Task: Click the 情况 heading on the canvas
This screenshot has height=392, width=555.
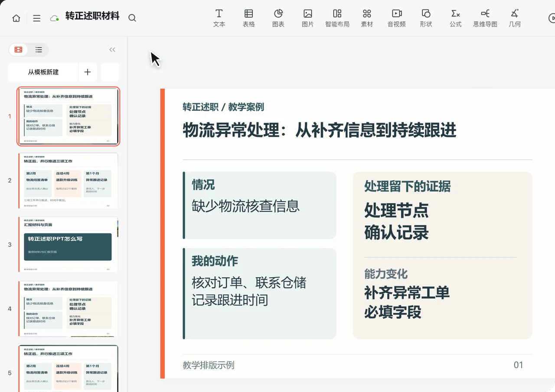Action: (203, 185)
